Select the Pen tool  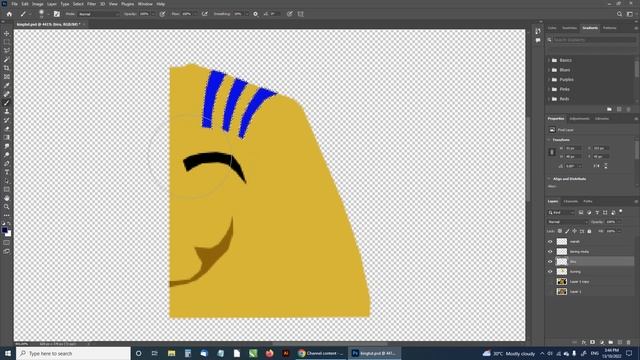coord(7,163)
